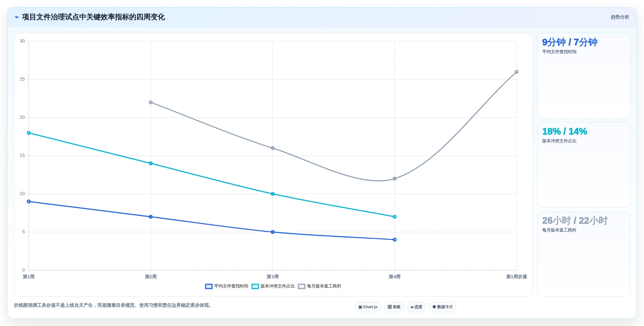The image size is (644, 326).
Task: Click the 9分钟 / 7分钟 card value
Action: click(569, 42)
